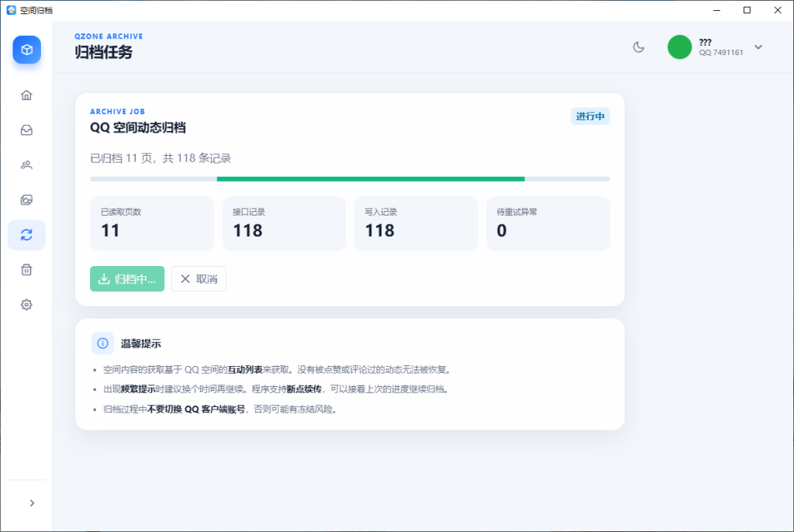794x532 pixels.
Task: Click the QQ 7491161 account number
Action: [x=721, y=53]
